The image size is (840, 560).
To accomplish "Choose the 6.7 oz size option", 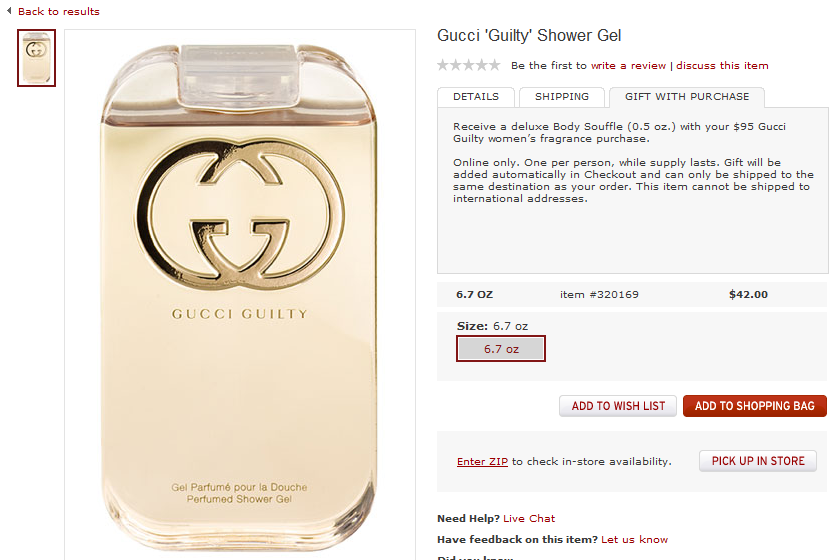I will (x=501, y=349).
